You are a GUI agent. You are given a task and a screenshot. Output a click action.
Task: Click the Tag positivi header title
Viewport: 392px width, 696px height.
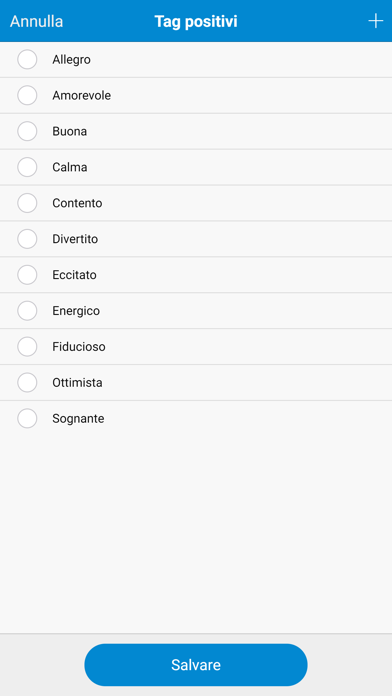[196, 21]
